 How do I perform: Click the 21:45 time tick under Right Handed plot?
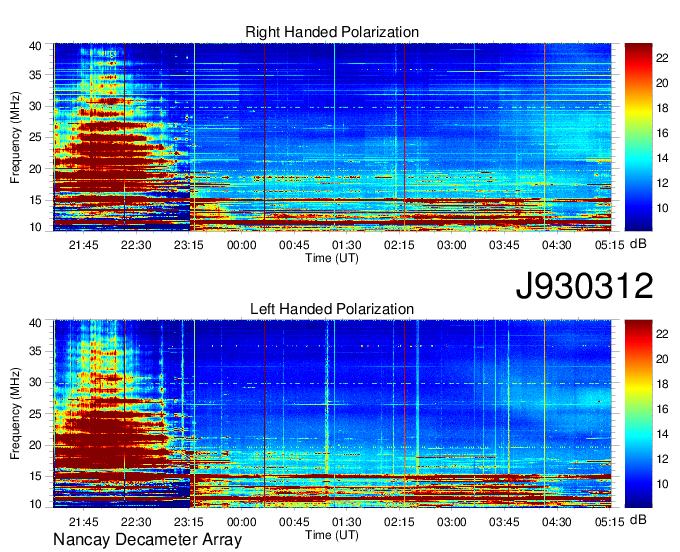click(84, 245)
